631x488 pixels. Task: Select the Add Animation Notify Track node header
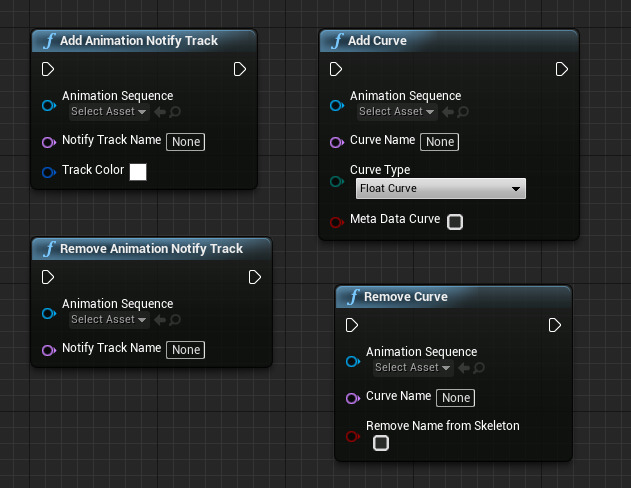click(x=138, y=41)
